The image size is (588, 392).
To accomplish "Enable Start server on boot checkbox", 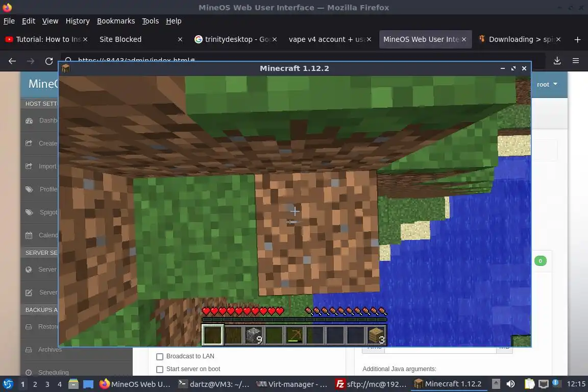I will coord(160,370).
